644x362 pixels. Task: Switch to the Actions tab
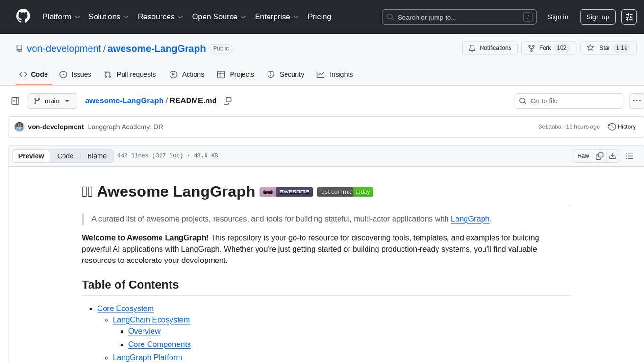187,74
